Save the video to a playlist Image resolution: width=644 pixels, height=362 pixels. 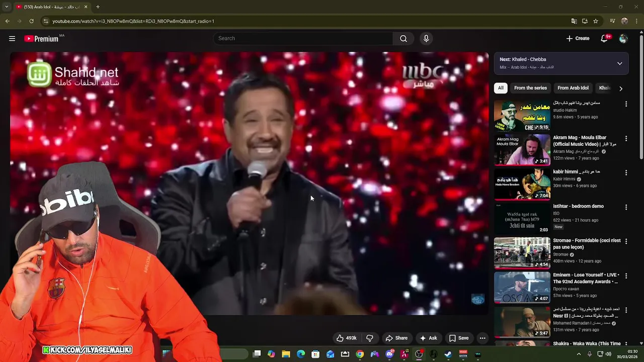point(458,338)
